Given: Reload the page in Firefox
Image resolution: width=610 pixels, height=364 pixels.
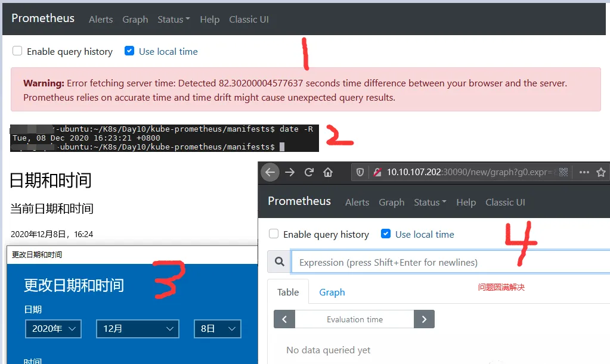Looking at the screenshot, I should [309, 172].
